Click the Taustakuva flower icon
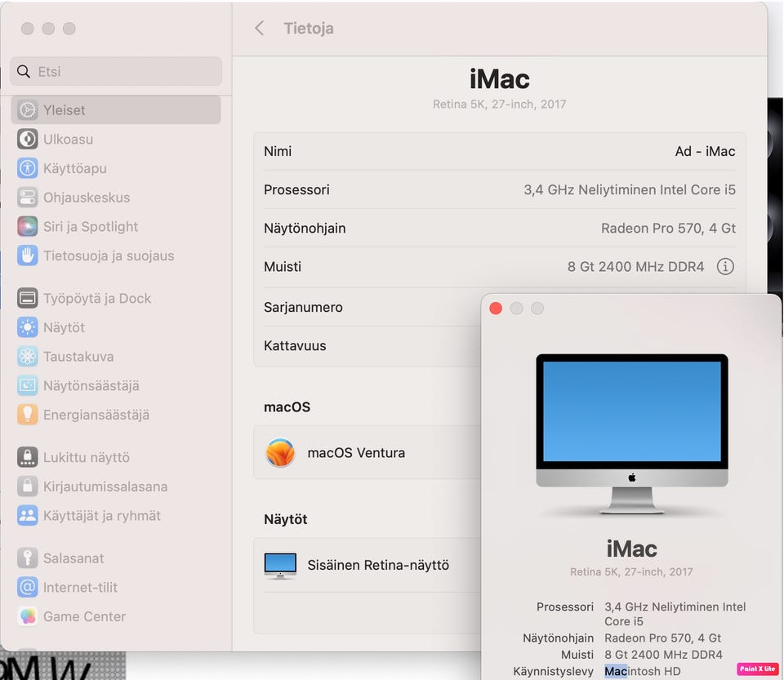The height and width of the screenshot is (680, 784). pos(28,357)
